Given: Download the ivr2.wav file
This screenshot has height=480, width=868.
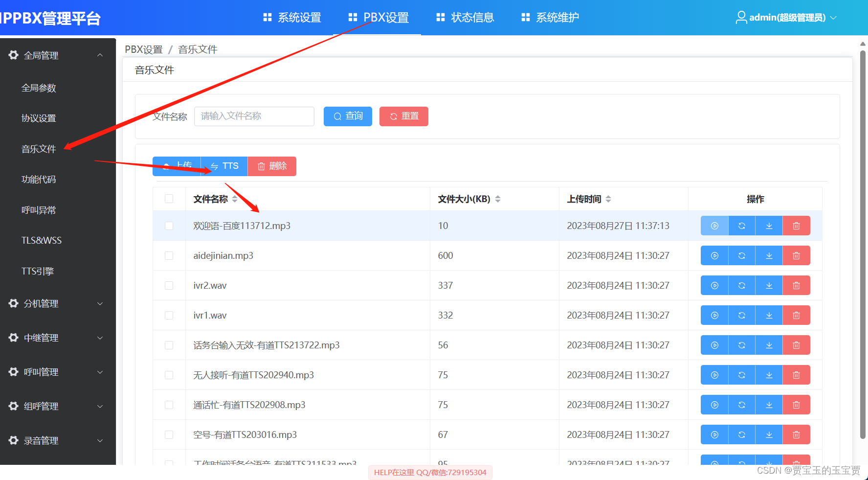Looking at the screenshot, I should [x=769, y=285].
